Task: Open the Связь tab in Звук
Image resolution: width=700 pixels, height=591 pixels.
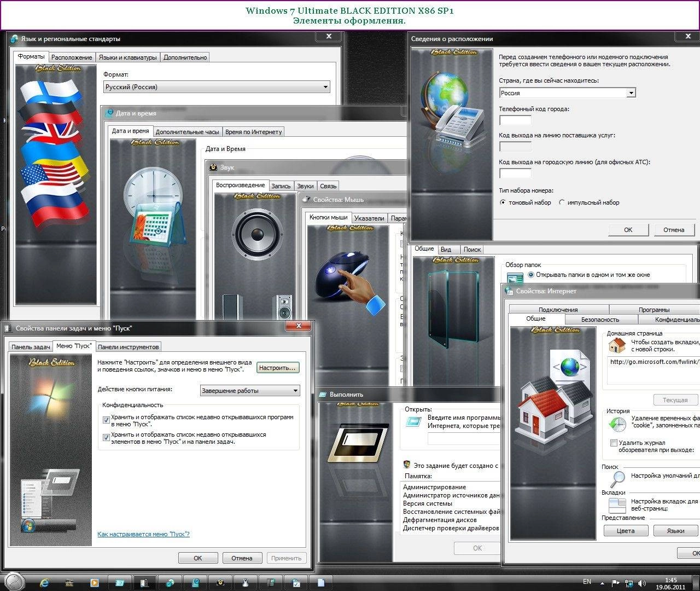Action: pos(328,186)
